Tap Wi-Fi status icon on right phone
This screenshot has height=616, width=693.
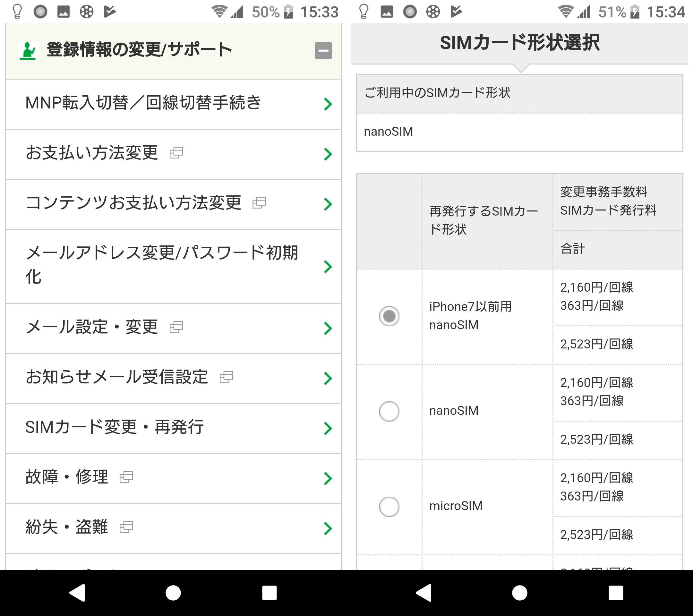click(565, 12)
